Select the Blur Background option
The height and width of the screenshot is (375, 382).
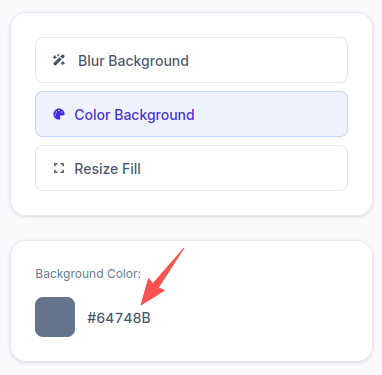191,60
